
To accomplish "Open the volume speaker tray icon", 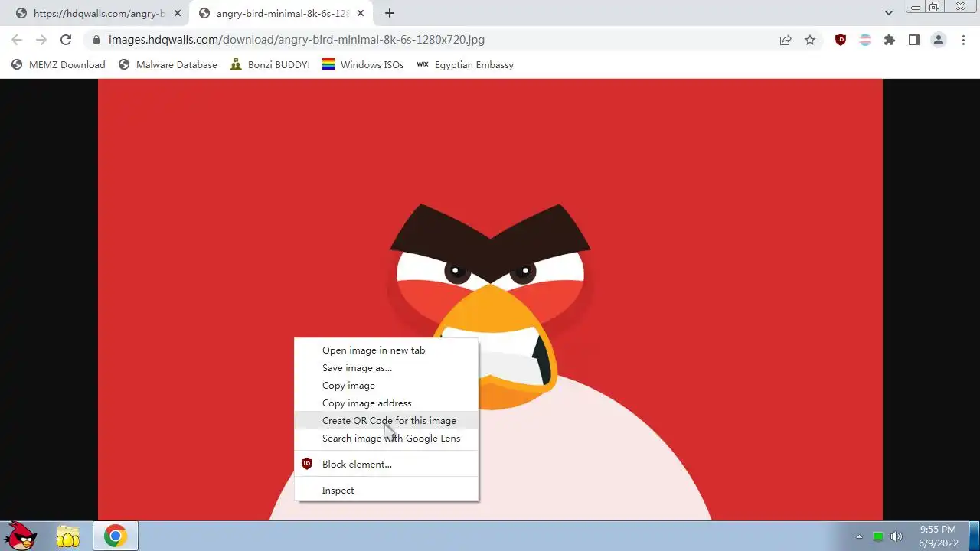I will tap(897, 536).
